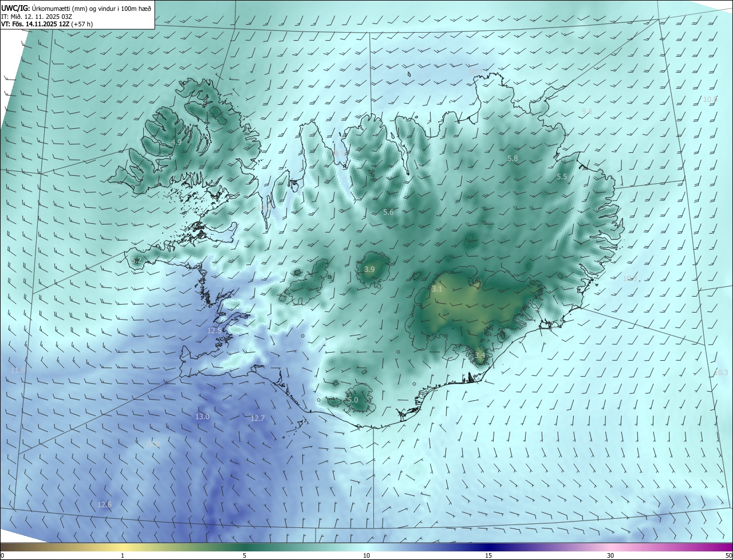Click the 13.0 value over the ocean
The height and width of the screenshot is (560, 733).
click(x=203, y=417)
